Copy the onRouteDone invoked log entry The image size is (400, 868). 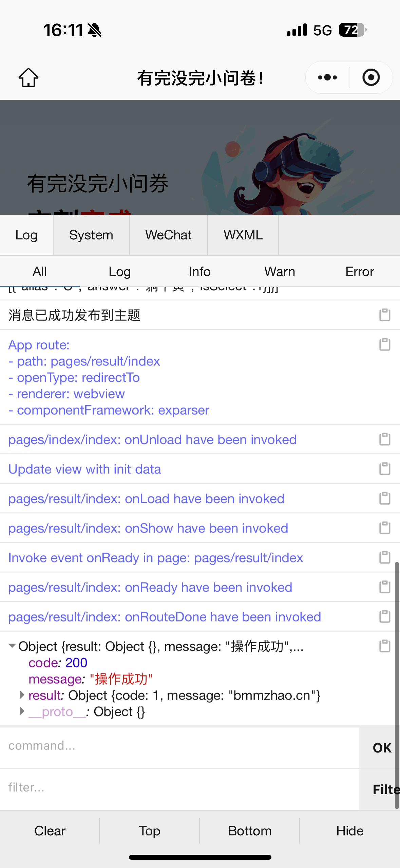click(x=385, y=616)
